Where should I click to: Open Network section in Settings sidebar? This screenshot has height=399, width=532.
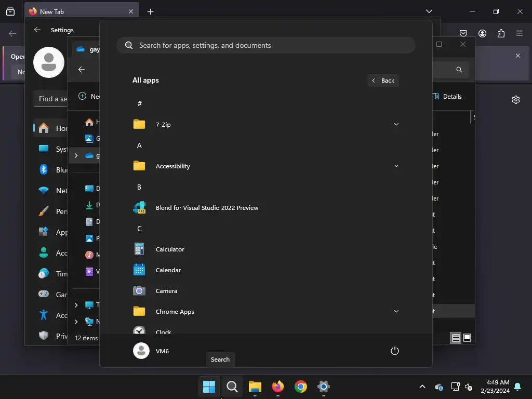pos(51,190)
